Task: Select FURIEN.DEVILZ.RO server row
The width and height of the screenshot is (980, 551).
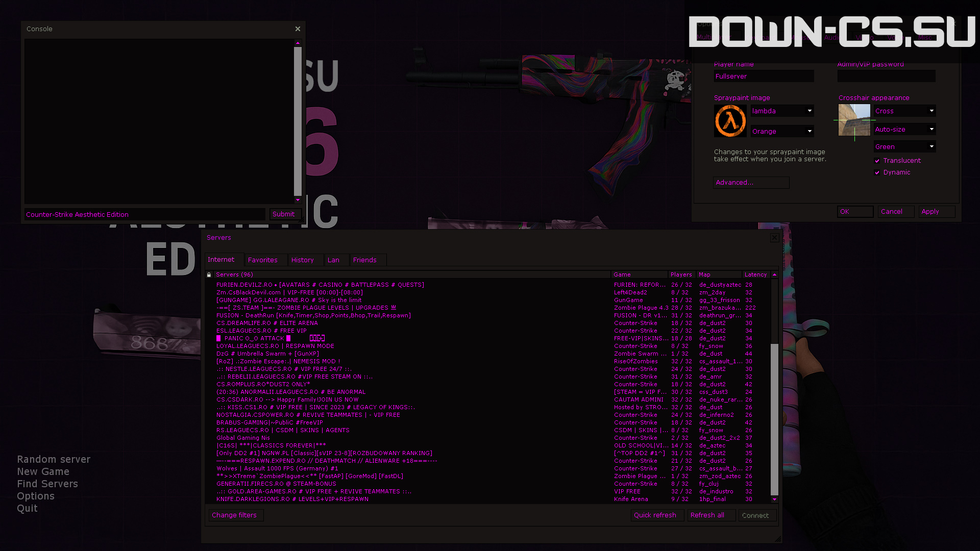Action: point(487,285)
